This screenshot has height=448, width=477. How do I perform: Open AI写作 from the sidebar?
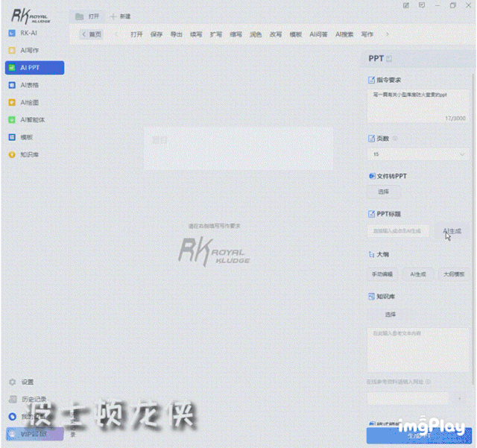tap(24, 51)
